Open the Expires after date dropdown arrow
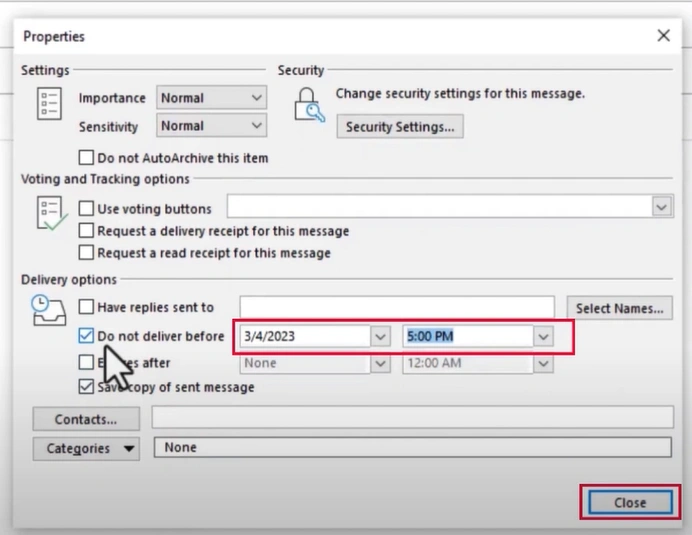 pos(380,364)
